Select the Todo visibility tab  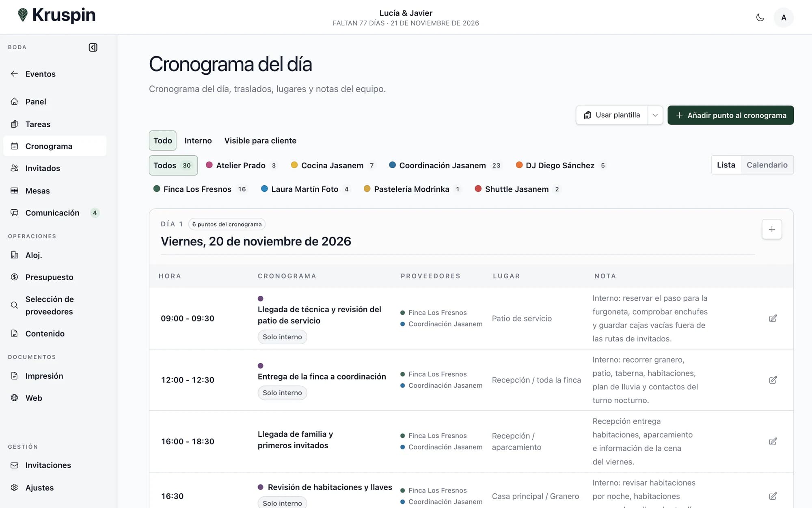[x=162, y=141]
